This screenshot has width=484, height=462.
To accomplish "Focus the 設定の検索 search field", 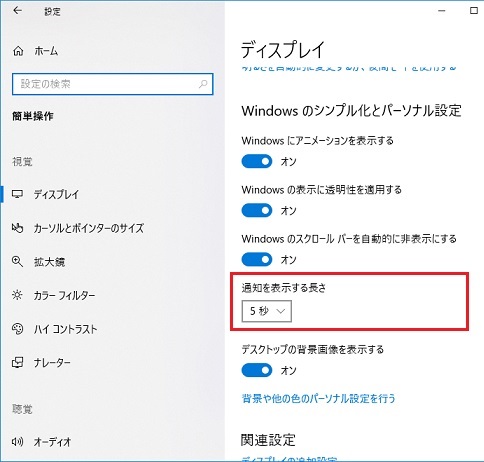I will tap(113, 84).
